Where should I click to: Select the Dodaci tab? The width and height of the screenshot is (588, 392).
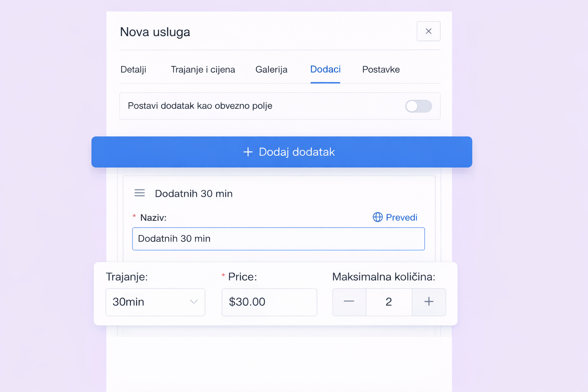coord(325,70)
